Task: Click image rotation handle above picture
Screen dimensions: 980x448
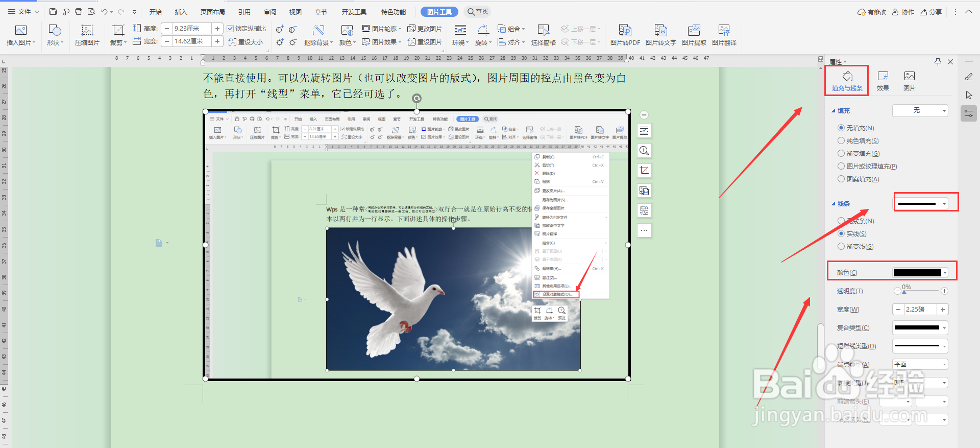Action: point(417,98)
